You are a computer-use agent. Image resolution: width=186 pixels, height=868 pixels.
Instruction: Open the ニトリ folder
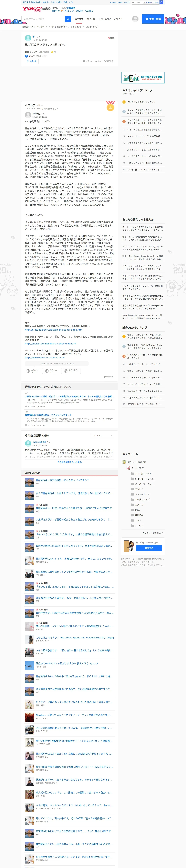(x=136, y=520)
